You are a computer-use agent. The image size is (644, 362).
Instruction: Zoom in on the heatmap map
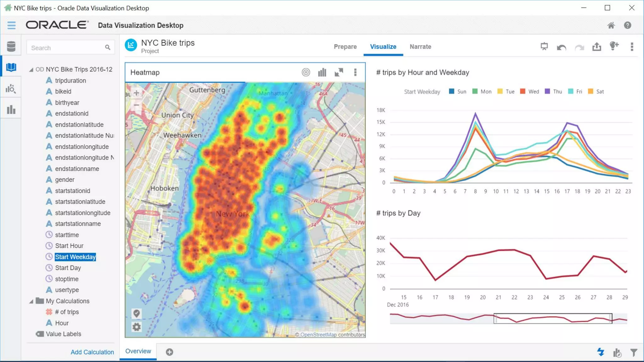coord(136,93)
